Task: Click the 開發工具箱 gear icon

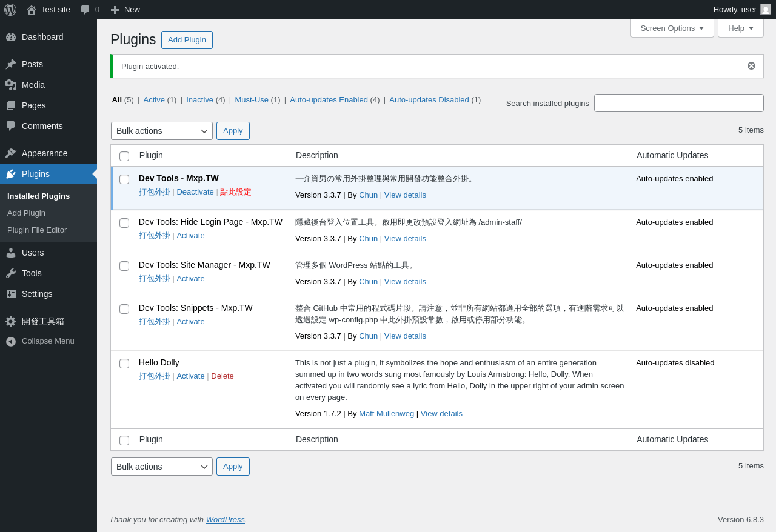Action: pyautogui.click(x=11, y=322)
